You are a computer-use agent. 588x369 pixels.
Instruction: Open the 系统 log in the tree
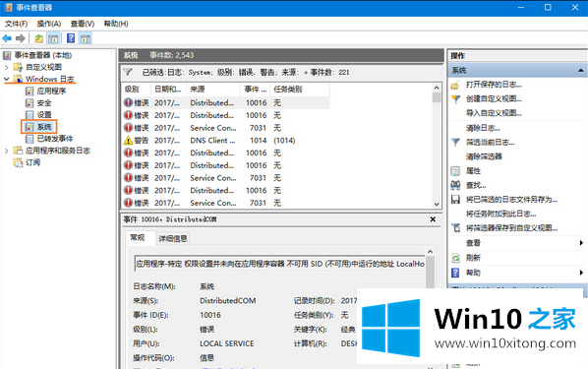click(x=44, y=127)
